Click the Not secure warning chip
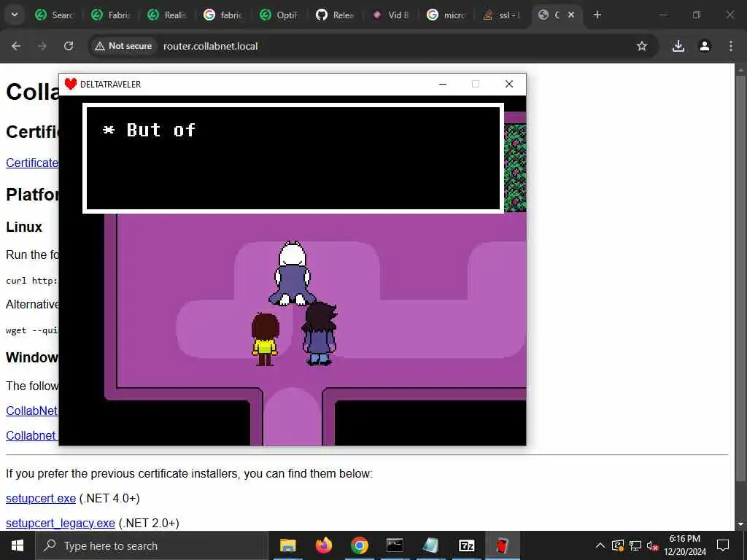This screenshot has height=560, width=747. [123, 46]
